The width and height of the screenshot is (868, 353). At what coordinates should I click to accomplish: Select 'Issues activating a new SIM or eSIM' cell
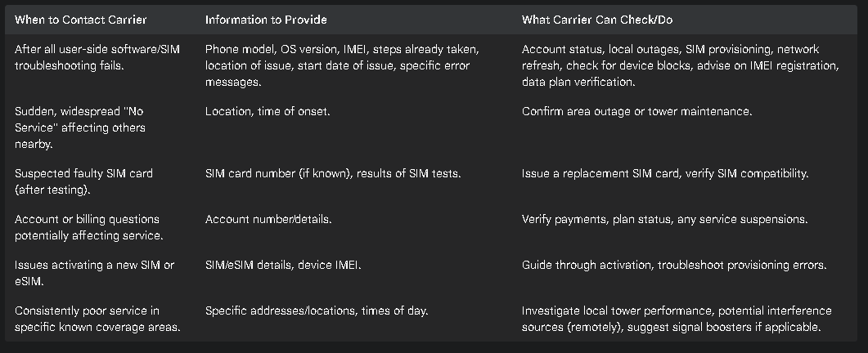(94, 273)
